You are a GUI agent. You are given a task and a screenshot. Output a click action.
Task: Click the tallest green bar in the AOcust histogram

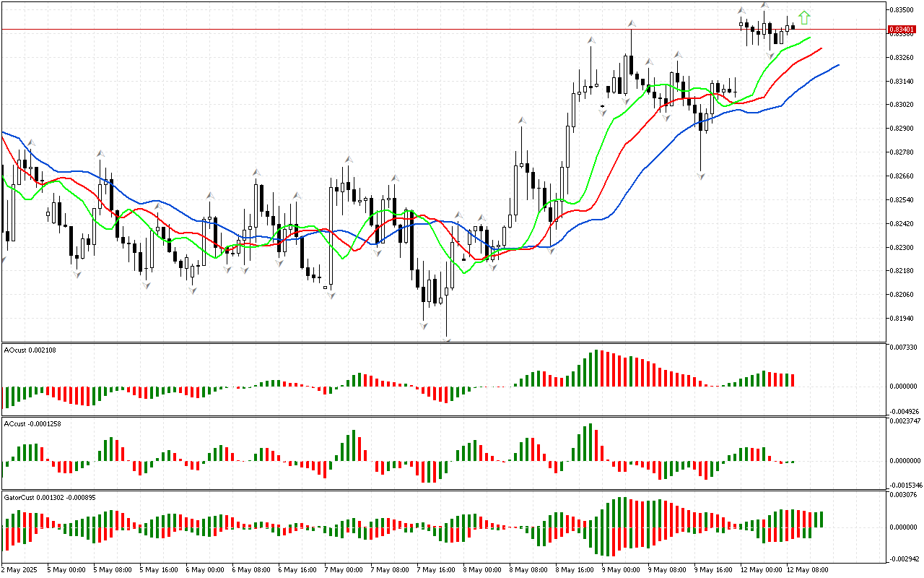tap(596, 368)
